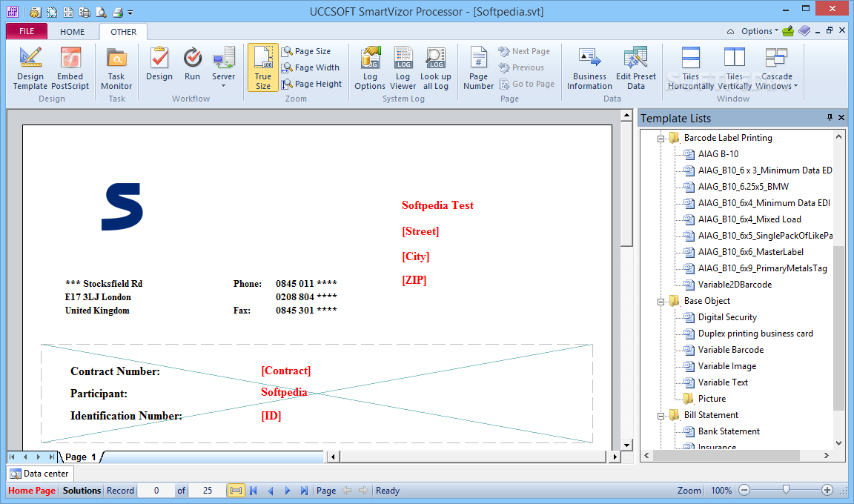
Task: Click Go to Page button
Action: click(526, 84)
